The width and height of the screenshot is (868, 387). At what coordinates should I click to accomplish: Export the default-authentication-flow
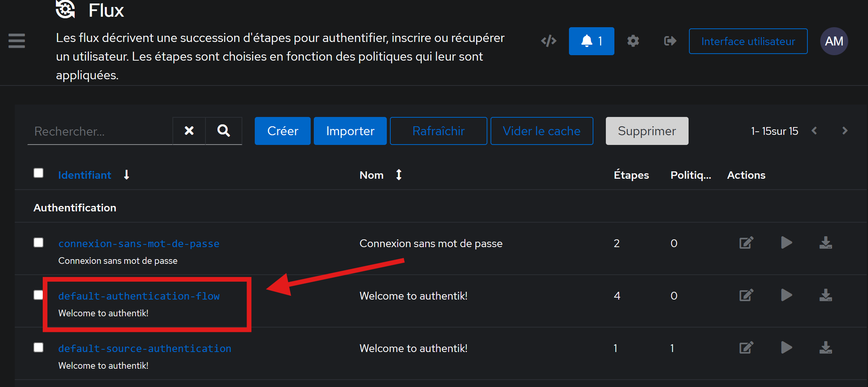(x=826, y=295)
